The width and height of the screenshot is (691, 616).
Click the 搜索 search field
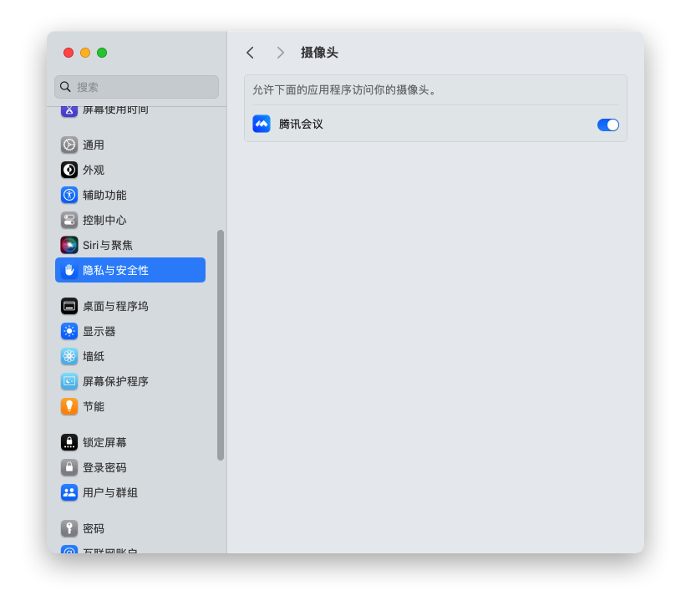tap(137, 87)
